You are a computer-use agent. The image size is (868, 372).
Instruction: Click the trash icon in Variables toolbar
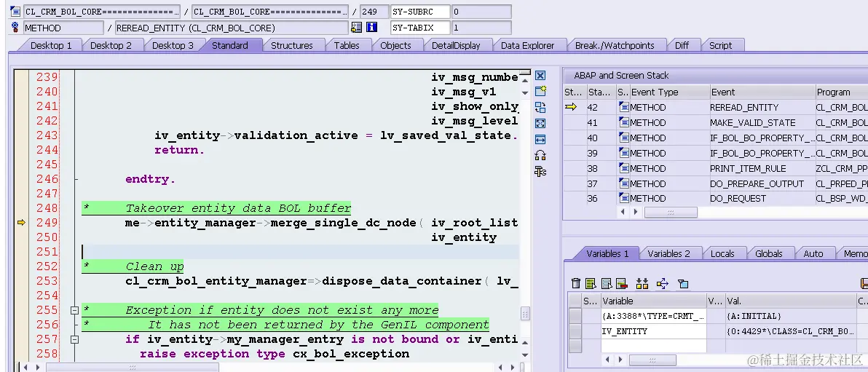tap(576, 283)
